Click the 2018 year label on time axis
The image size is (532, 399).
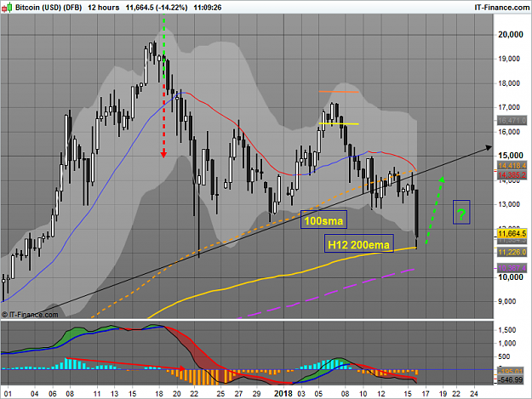[283, 394]
